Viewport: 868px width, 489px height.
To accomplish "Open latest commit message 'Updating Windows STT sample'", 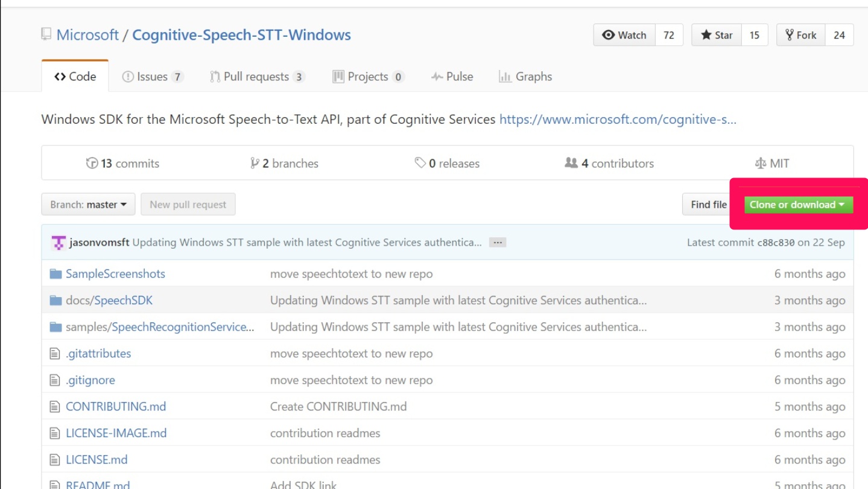I will pos(307,243).
